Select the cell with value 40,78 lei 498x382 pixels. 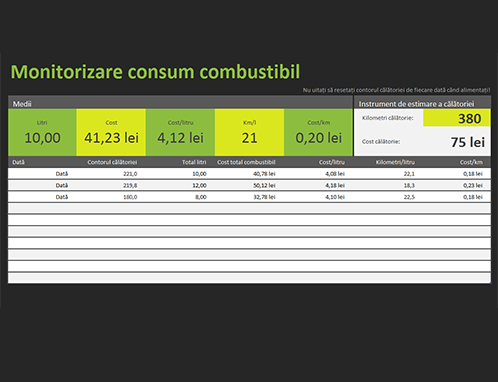click(249, 174)
